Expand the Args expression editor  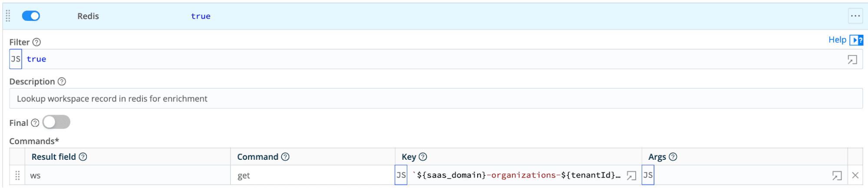[837, 175]
